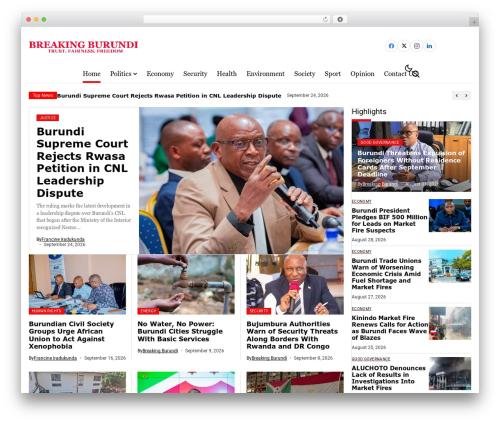Viewport: 500px width, 423px height.
Task: Open the LinkedIn social icon
Action: (x=429, y=46)
